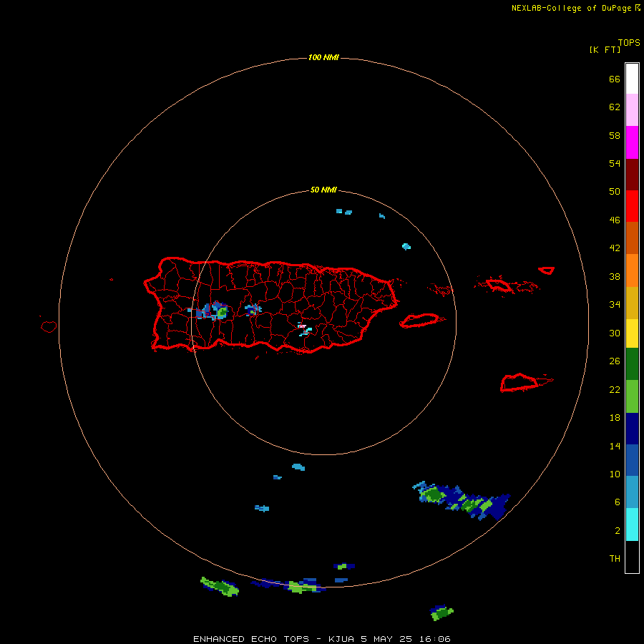Click the white swatch in the tops legend
The width and height of the screenshot is (644, 644).
click(632, 79)
